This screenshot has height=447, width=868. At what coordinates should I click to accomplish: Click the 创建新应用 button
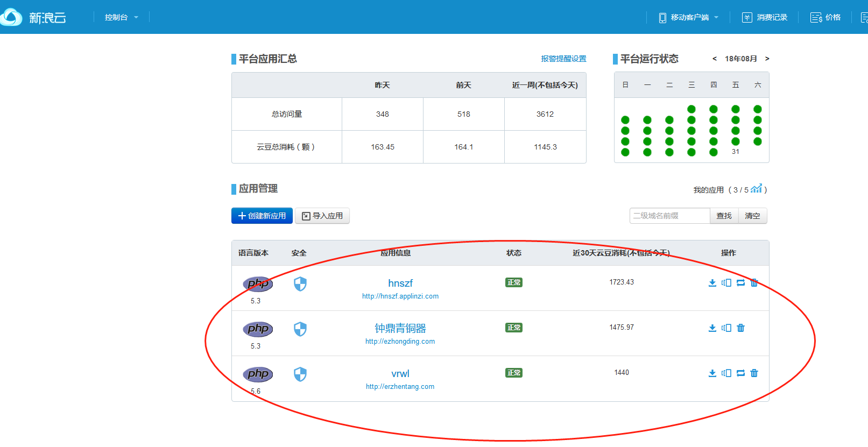coord(262,216)
